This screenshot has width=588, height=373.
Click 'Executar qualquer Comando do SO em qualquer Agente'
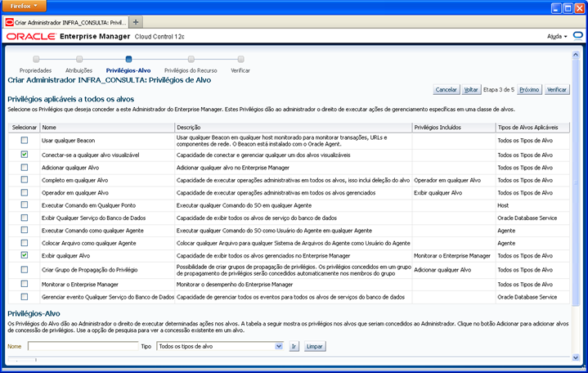(x=245, y=205)
